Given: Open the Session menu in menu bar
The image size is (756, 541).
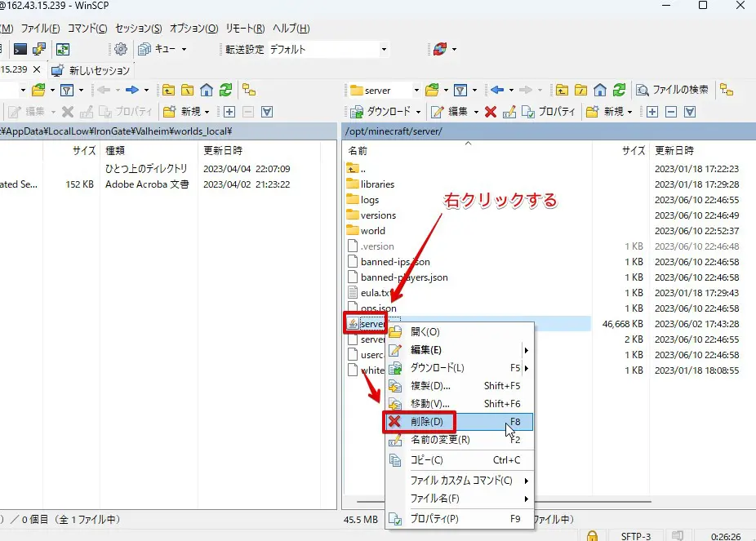Looking at the screenshot, I should pyautogui.click(x=139, y=28).
